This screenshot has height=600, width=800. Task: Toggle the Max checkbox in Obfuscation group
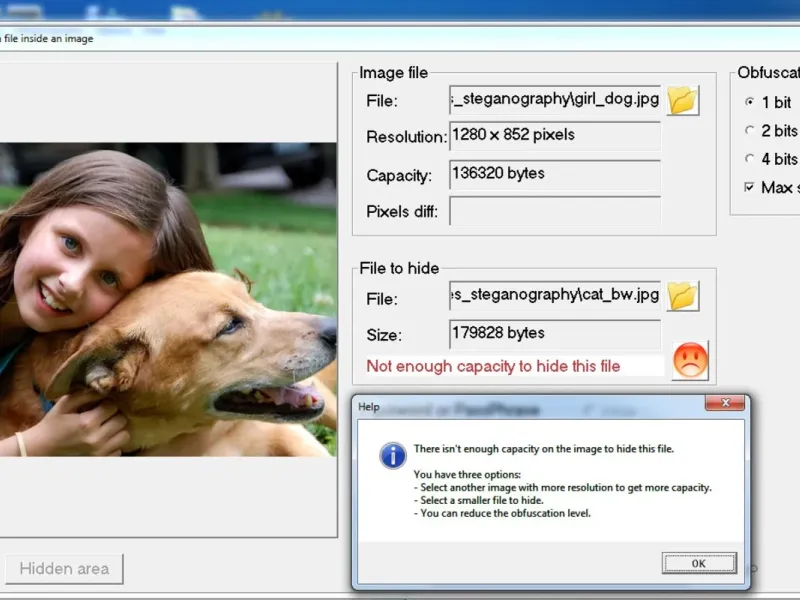pos(749,187)
